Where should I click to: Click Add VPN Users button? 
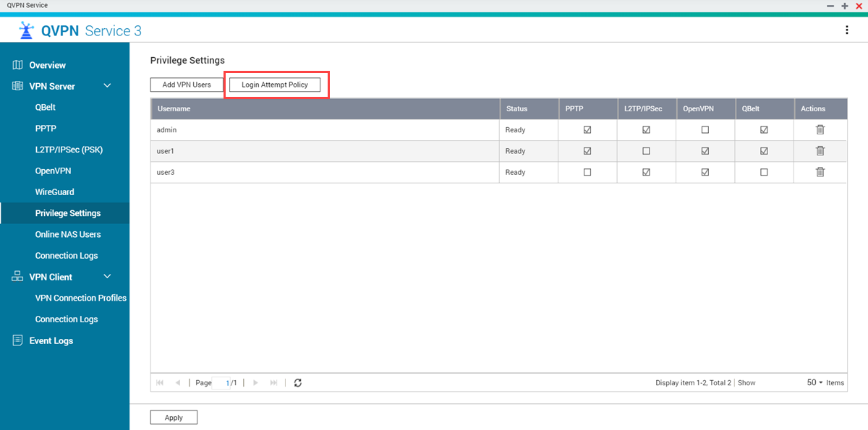[x=187, y=85]
